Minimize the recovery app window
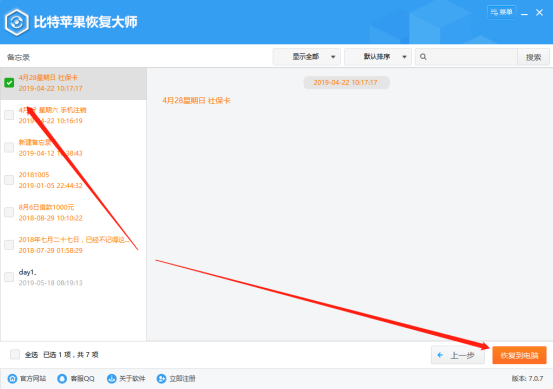Image resolution: width=553 pixels, height=389 pixels. (524, 13)
